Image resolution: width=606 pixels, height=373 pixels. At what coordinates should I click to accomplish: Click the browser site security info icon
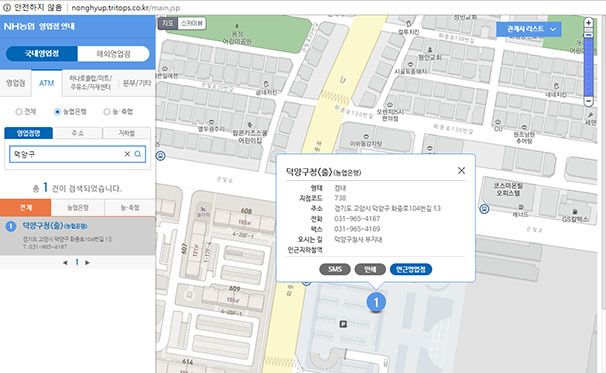(x=7, y=7)
